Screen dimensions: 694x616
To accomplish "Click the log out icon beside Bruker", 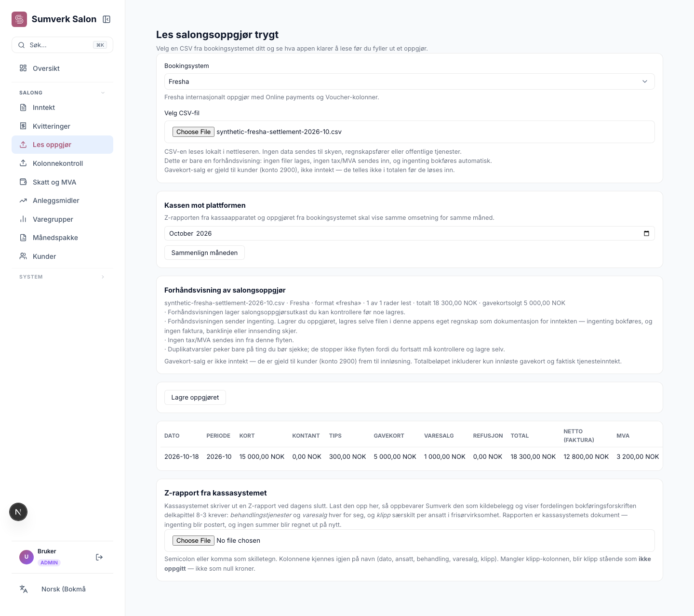I will tap(99, 557).
